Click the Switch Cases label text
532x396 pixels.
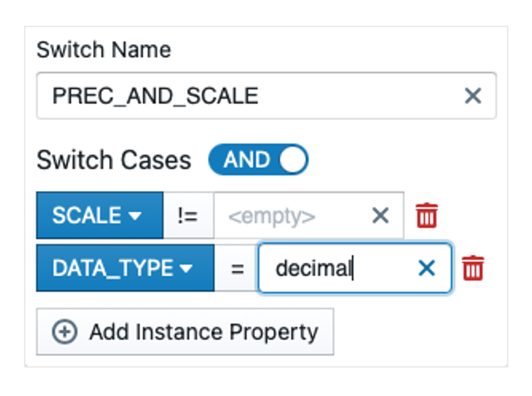point(114,160)
